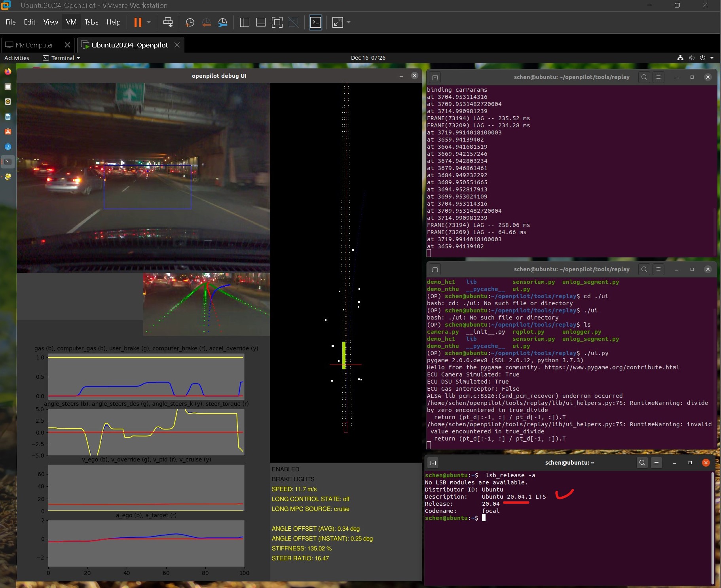Click the VMware take snapshot icon

[190, 23]
